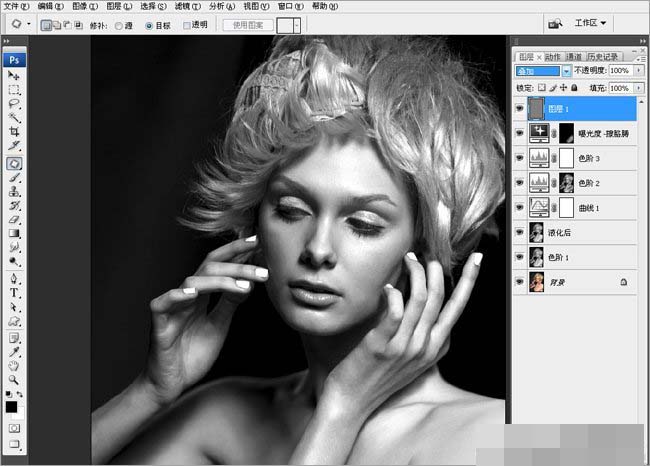Select the Move tool
650x466 pixels.
pyautogui.click(x=14, y=75)
